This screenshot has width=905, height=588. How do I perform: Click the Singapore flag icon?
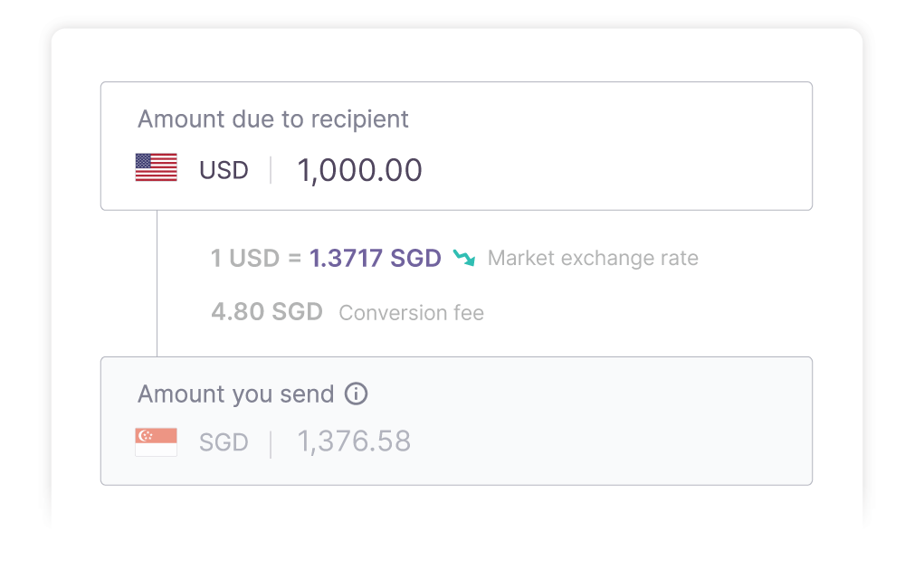tap(156, 442)
